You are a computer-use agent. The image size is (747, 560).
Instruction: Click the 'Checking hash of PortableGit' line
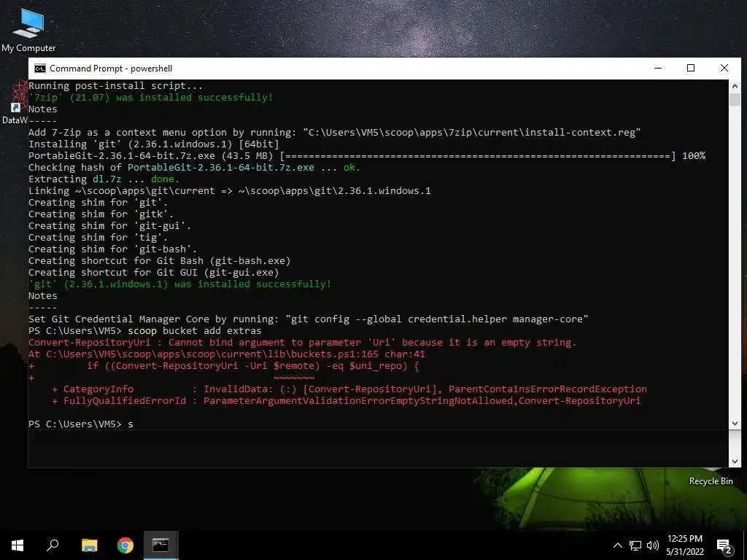pyautogui.click(x=194, y=167)
